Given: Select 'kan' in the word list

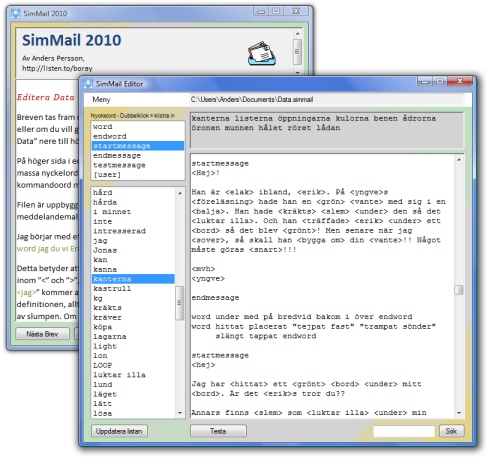Looking at the screenshot, I should tap(133, 260).
